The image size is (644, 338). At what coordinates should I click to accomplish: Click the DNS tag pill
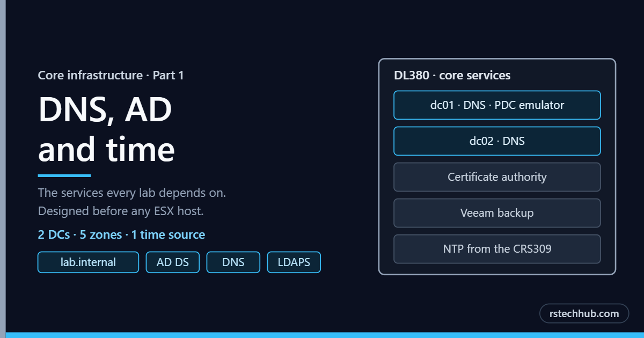coord(233,262)
